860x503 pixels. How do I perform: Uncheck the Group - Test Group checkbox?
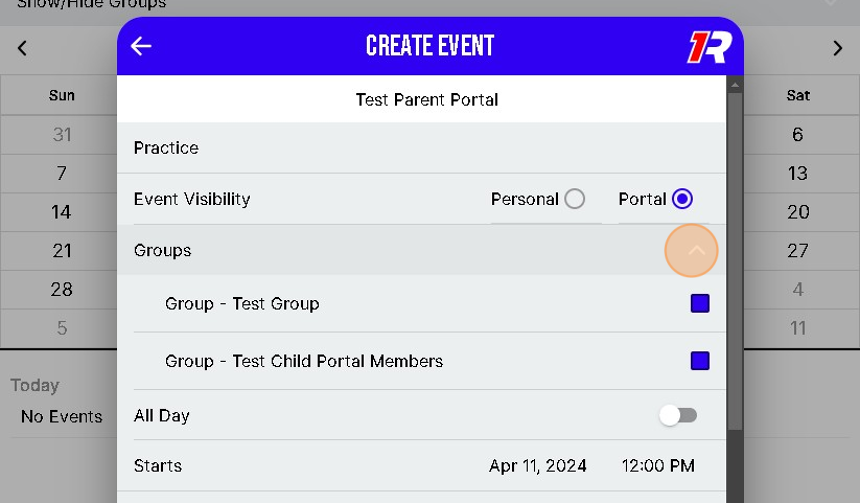tap(700, 303)
